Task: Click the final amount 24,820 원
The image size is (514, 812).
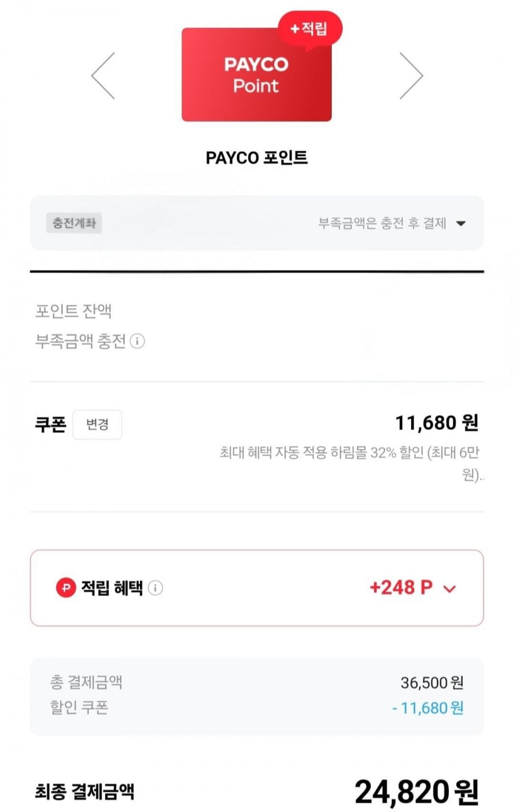Action: [x=416, y=792]
